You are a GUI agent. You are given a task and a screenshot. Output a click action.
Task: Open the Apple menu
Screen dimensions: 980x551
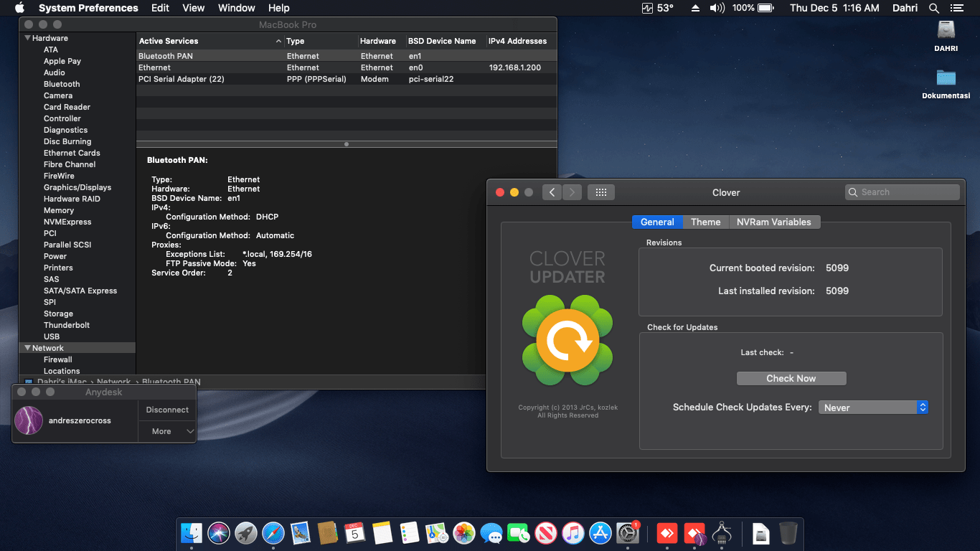click(x=19, y=8)
